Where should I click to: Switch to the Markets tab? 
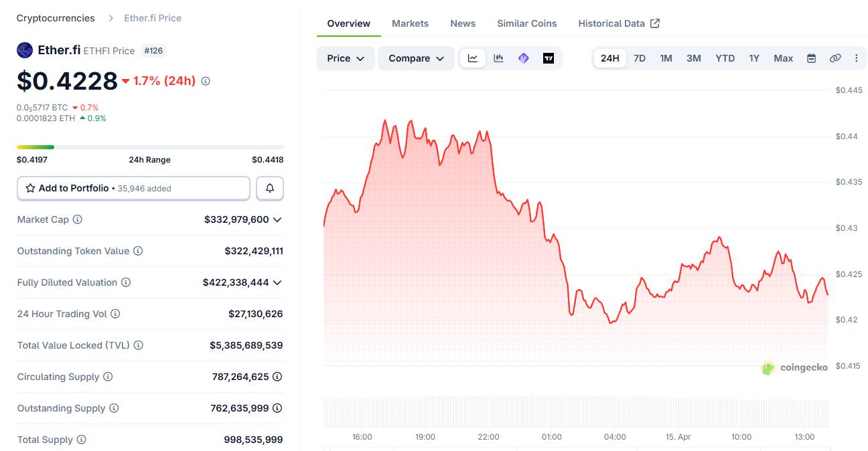(x=410, y=23)
